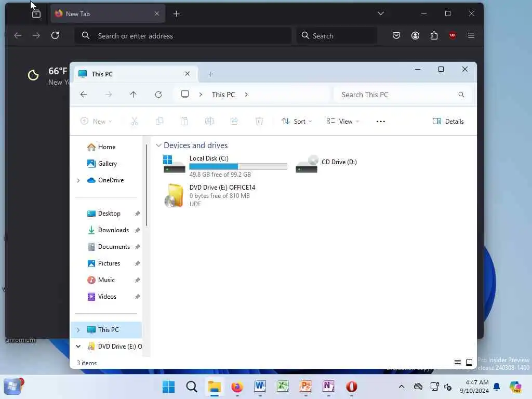This screenshot has width=532, height=399.
Task: Open Excel from the taskbar
Action: coord(283,386)
